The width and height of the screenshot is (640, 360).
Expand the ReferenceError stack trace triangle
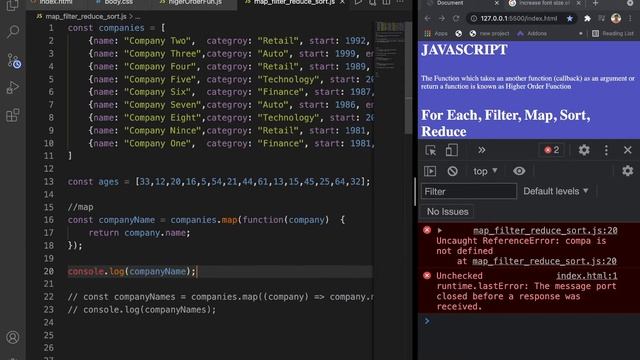(440, 231)
